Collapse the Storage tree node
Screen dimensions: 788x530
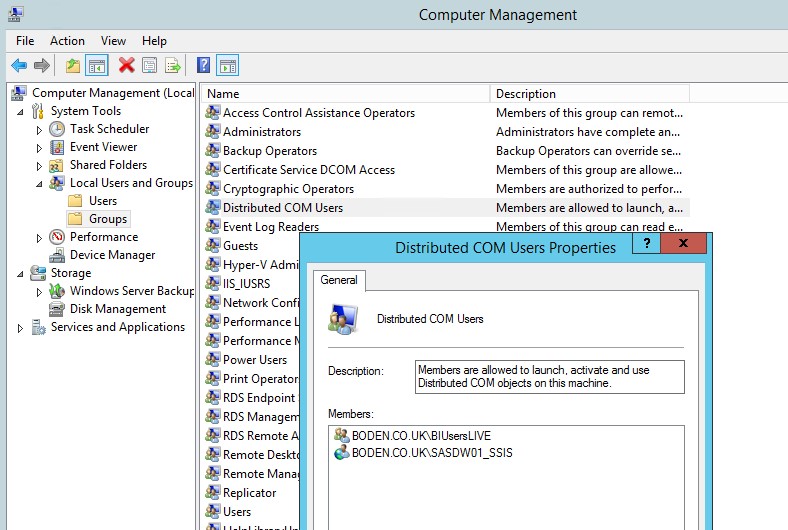click(x=20, y=274)
